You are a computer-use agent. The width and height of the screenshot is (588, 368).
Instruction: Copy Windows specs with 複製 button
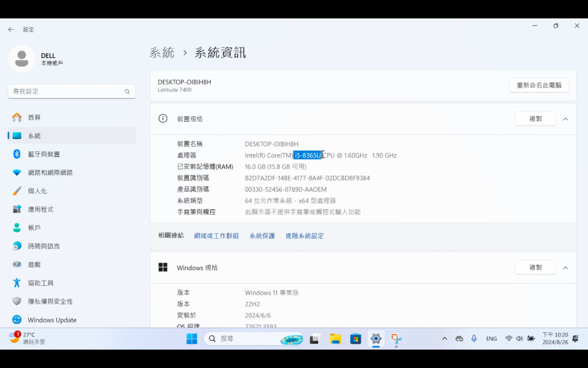(535, 267)
